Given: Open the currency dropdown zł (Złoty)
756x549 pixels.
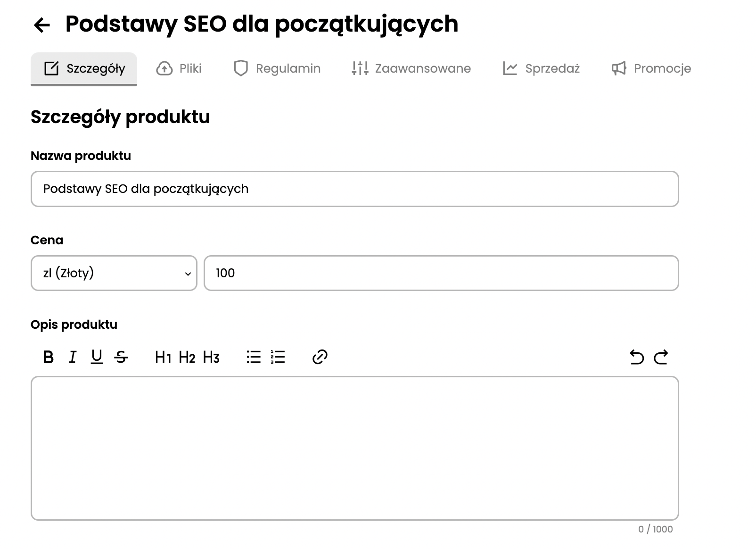Looking at the screenshot, I should tap(114, 273).
